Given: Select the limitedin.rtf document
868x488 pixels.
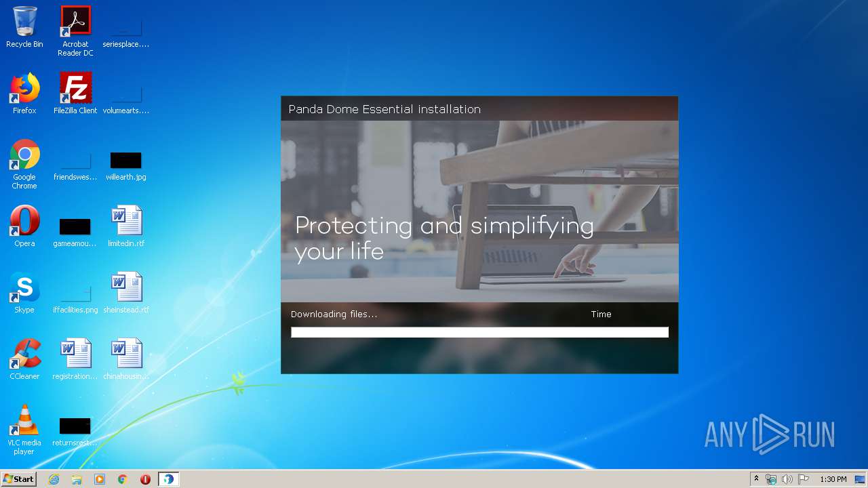Looking at the screenshot, I should tap(126, 226).
